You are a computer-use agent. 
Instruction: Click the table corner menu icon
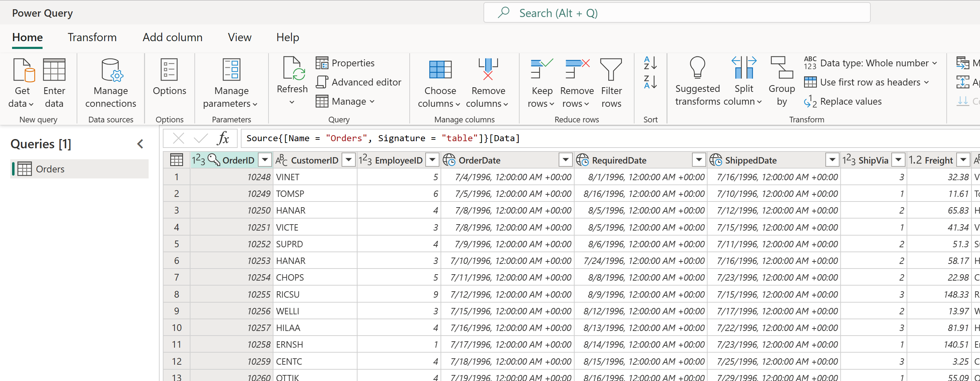177,160
